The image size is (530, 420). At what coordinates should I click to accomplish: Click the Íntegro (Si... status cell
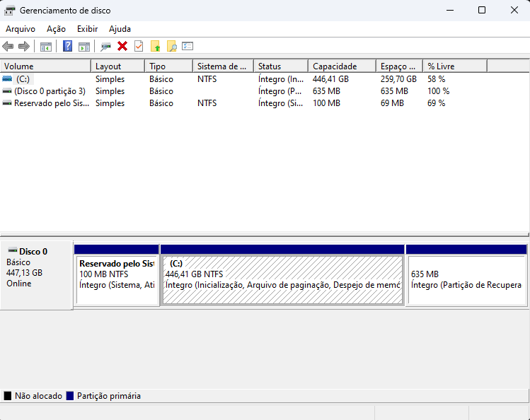280,103
